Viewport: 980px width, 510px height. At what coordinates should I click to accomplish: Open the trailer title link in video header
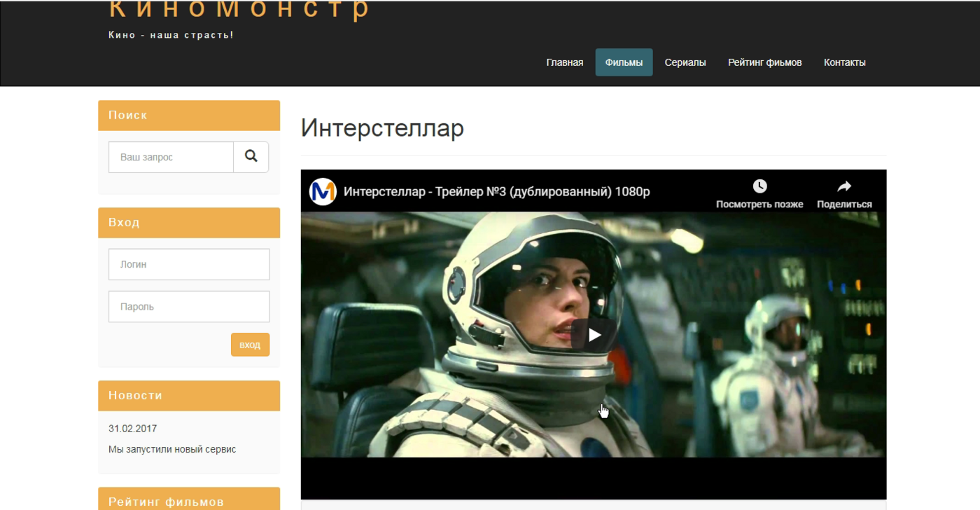(x=496, y=192)
